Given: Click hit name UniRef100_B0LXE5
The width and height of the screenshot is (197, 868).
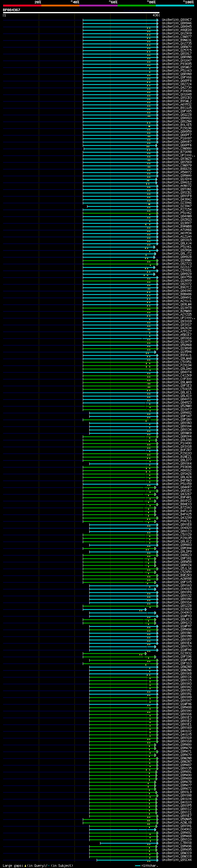Looking at the screenshot, I should point(177,125).
